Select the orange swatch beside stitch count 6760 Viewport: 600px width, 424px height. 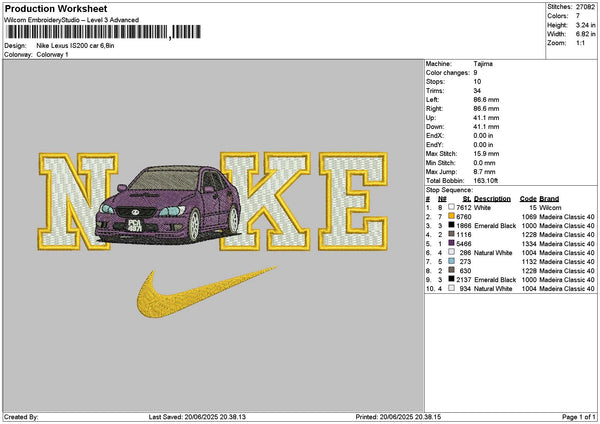[x=452, y=217]
